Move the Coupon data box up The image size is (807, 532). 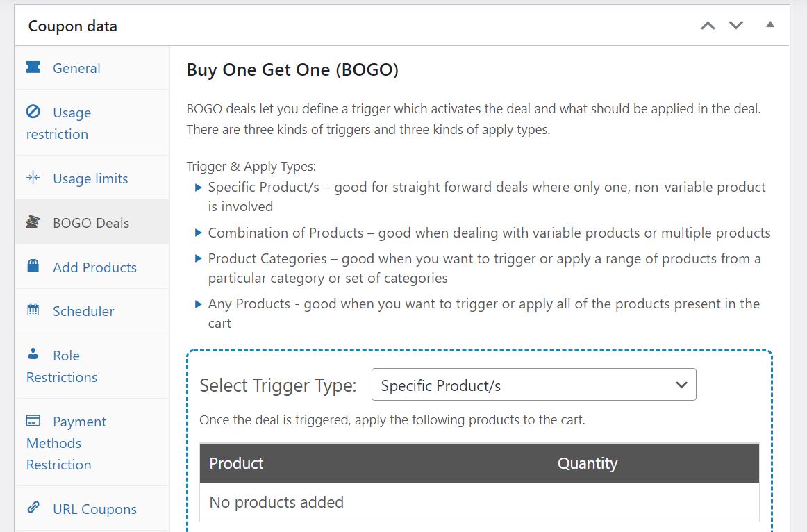pyautogui.click(x=707, y=25)
